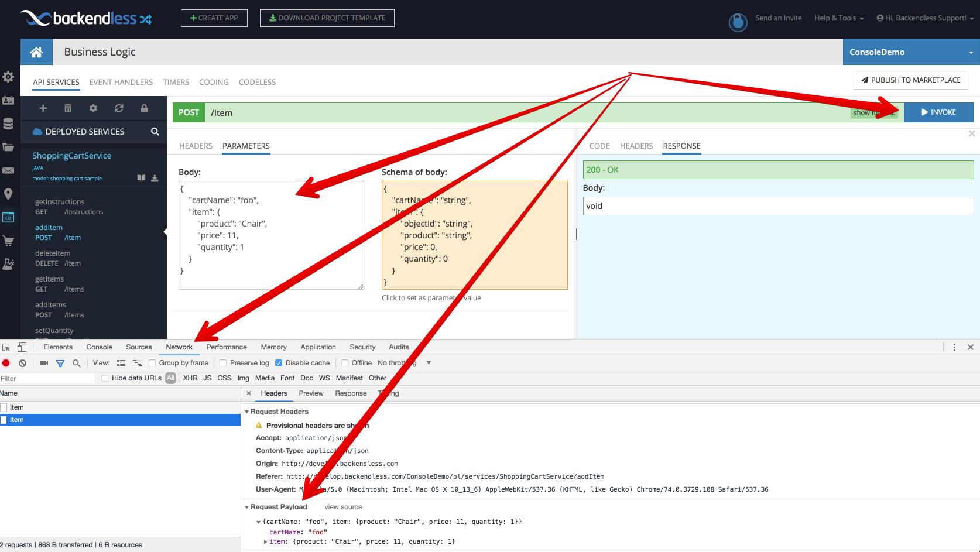Download ShoppingCartService client SDK icon
The image size is (980, 552).
[x=155, y=178]
